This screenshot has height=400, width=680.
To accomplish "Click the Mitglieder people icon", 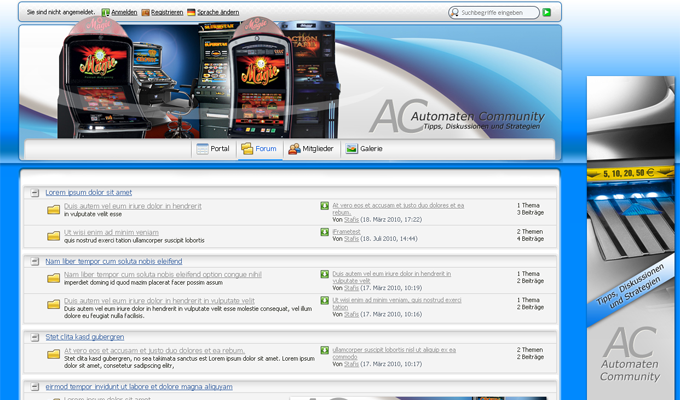I will pyautogui.click(x=294, y=149).
